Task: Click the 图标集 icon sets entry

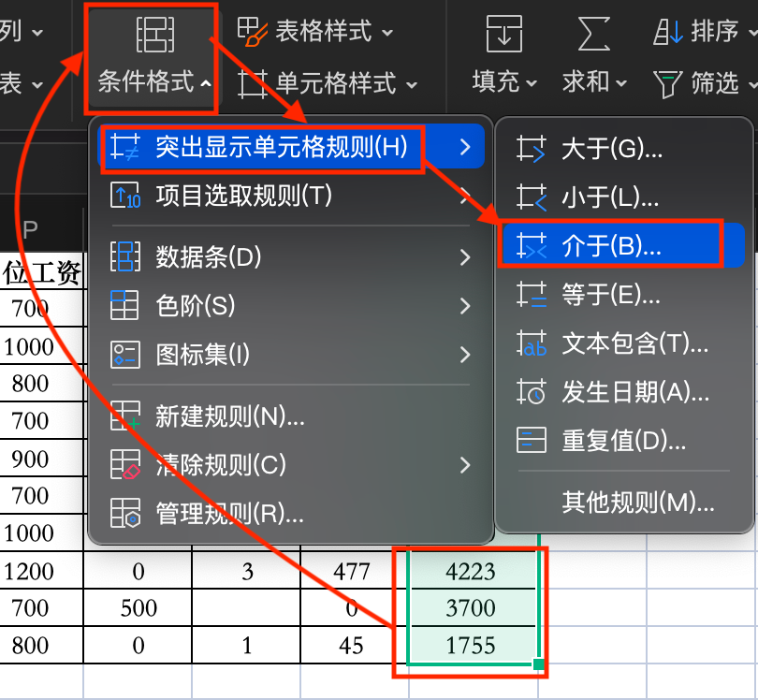Action: pos(187,354)
